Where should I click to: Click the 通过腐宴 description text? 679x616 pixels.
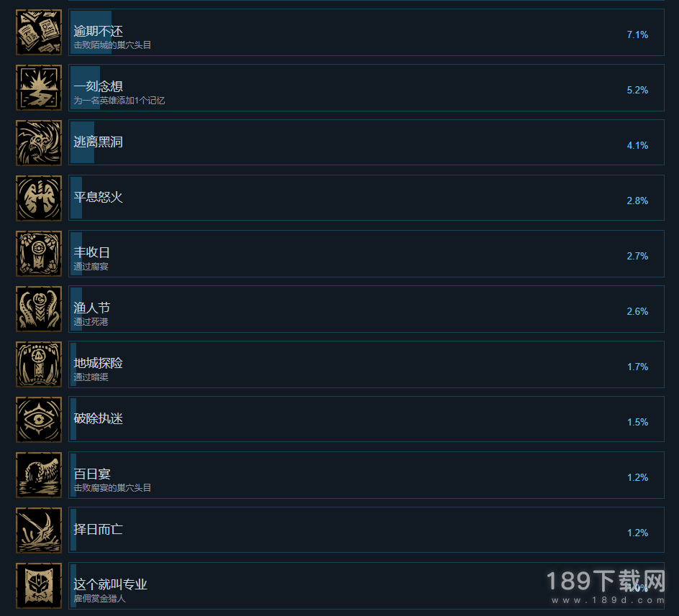tap(91, 267)
